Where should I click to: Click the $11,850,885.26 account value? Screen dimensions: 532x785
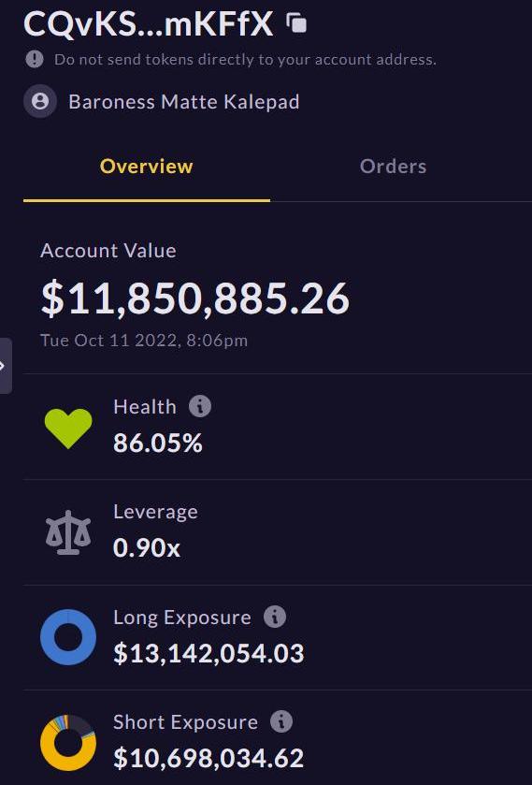[194, 298]
